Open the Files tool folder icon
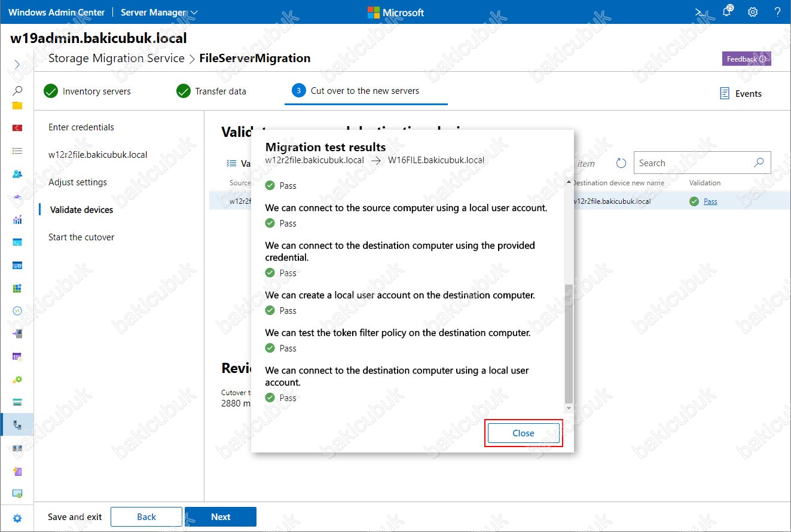Screen dimensions: 791x532 [x=17, y=106]
